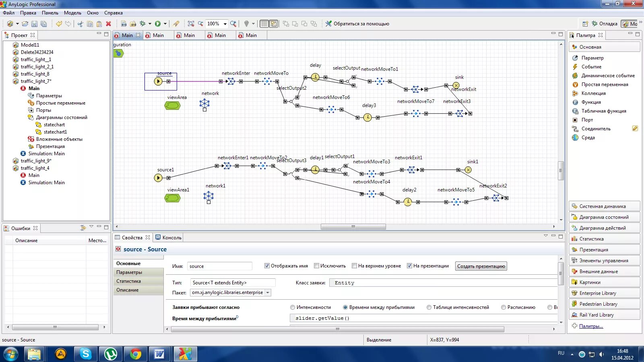This screenshot has height=362, width=644.
Task: Expand the 'Rail Yard Library' palette section
Action: [604, 315]
